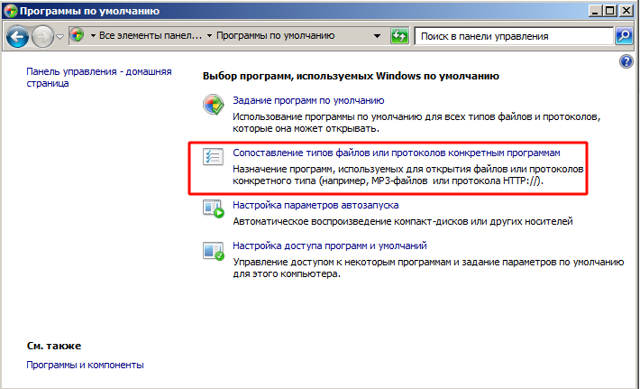Click the window title bar system icon
Viewport: 640px width, 389px height.
[11, 11]
